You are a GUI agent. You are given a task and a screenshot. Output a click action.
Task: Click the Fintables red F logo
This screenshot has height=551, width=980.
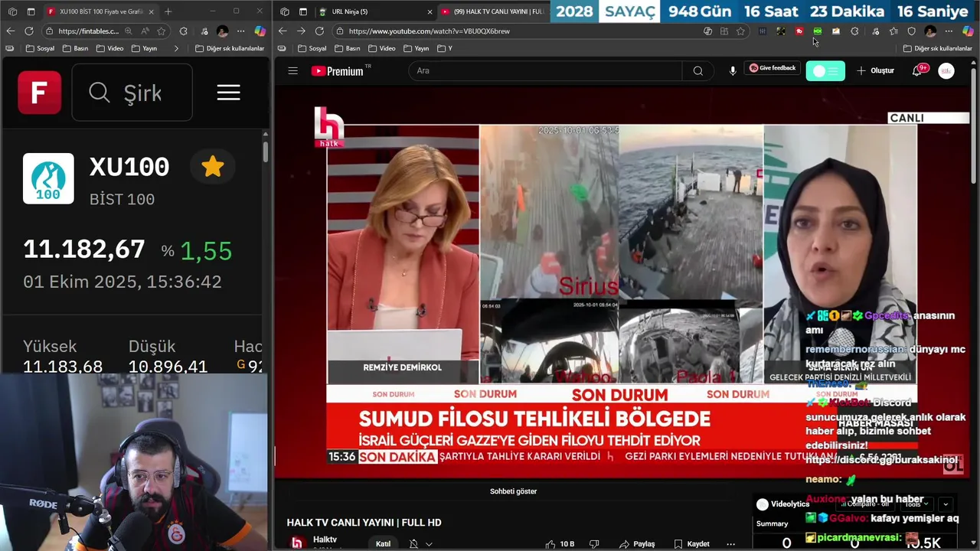coord(40,93)
